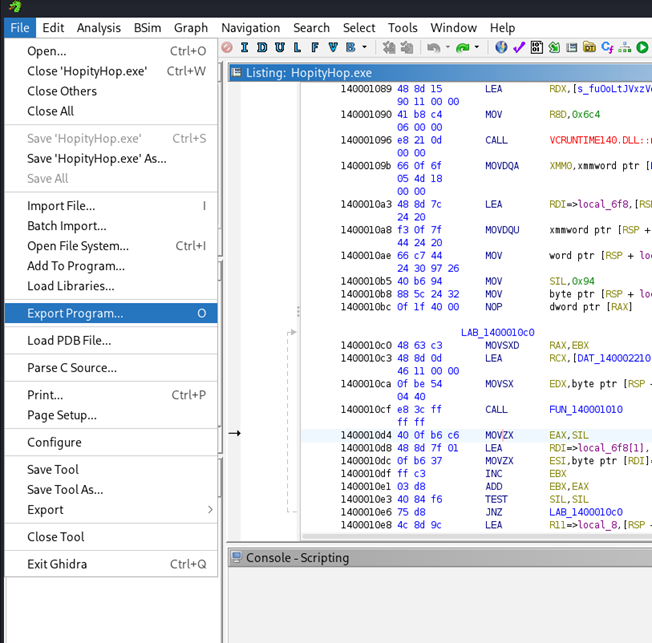Open the Select menu
Screen dimensions: 652x643
pos(359,27)
